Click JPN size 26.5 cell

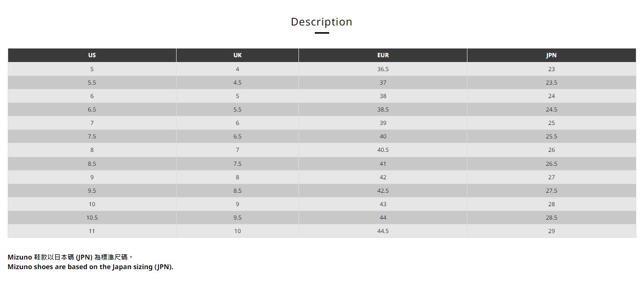551,164
